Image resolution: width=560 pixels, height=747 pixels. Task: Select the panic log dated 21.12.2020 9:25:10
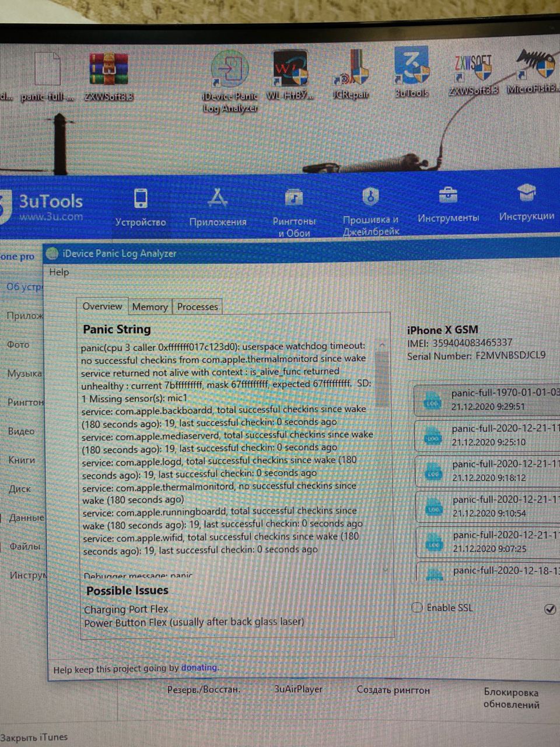[487, 435]
